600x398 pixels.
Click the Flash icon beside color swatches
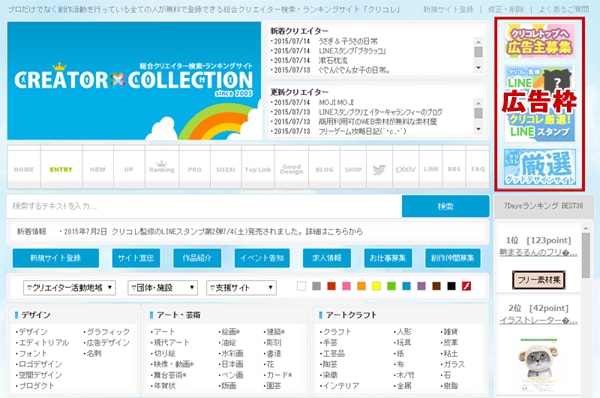466,286
